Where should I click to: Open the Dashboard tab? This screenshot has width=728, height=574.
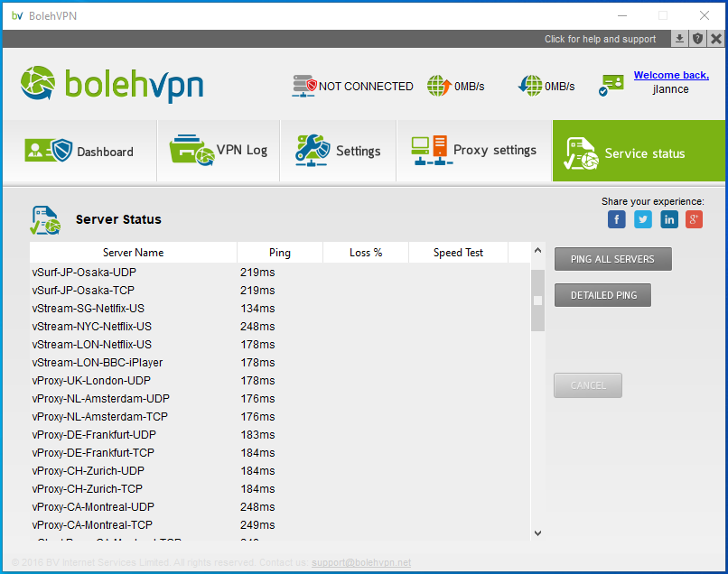tap(79, 151)
